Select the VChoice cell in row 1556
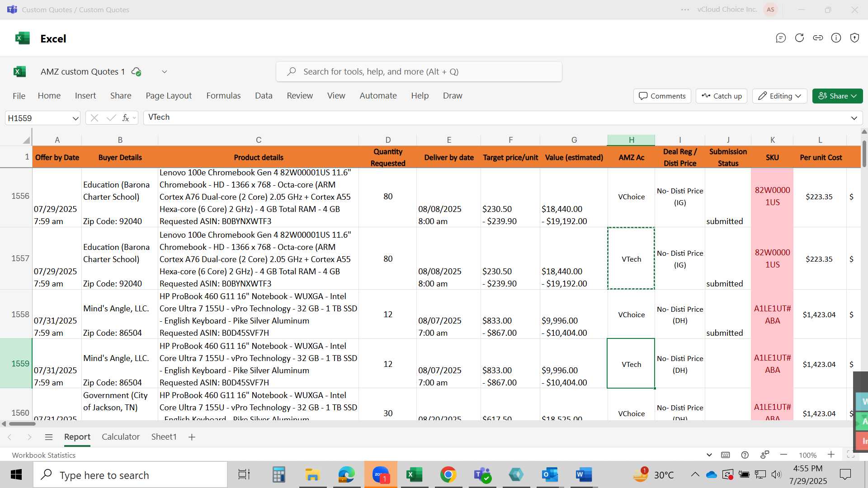868x488 pixels. (631, 197)
